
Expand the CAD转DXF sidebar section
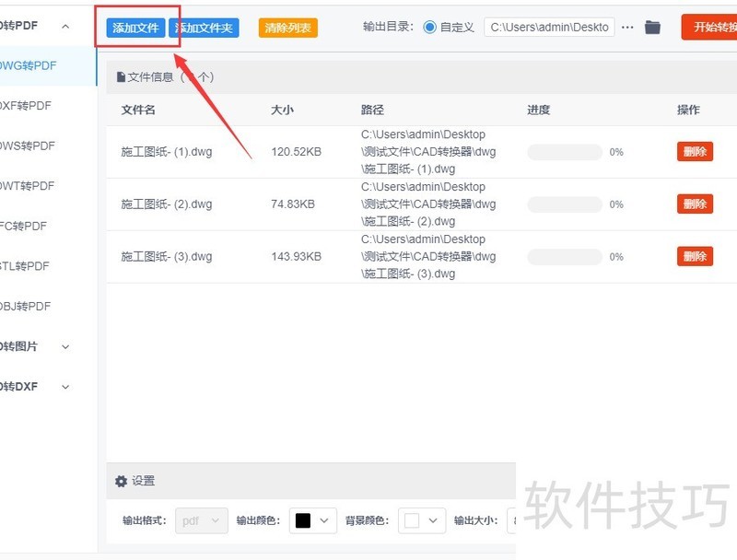point(65,387)
